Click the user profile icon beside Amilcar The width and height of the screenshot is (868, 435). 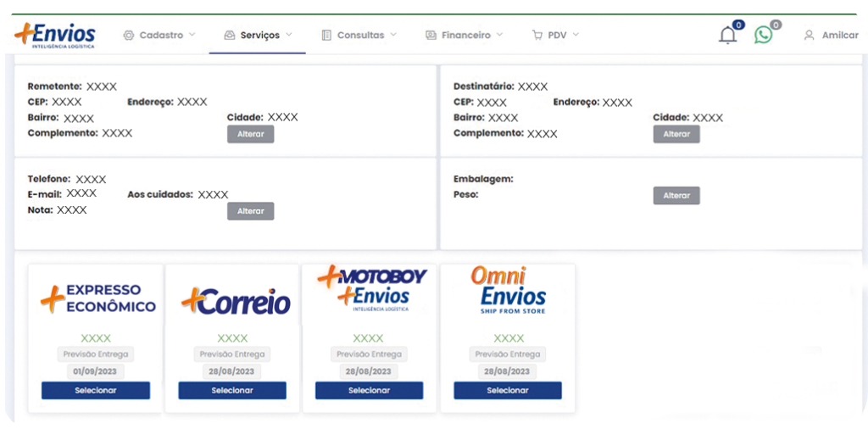(x=809, y=35)
